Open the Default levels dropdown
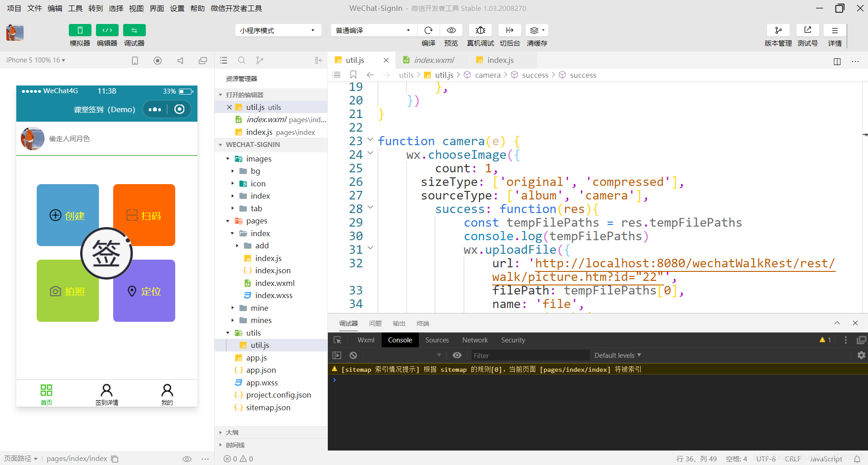The width and height of the screenshot is (868, 465). click(618, 356)
